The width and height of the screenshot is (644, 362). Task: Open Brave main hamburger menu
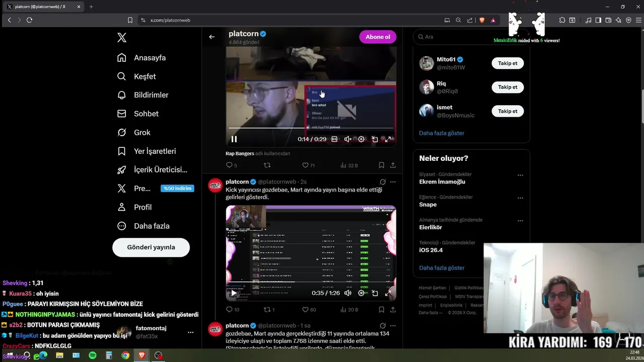click(x=637, y=20)
